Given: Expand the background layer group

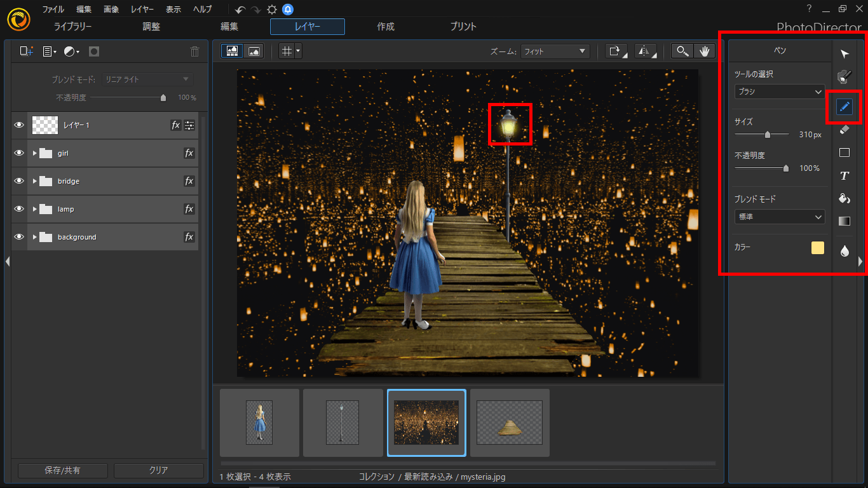Looking at the screenshot, I should click(x=34, y=237).
